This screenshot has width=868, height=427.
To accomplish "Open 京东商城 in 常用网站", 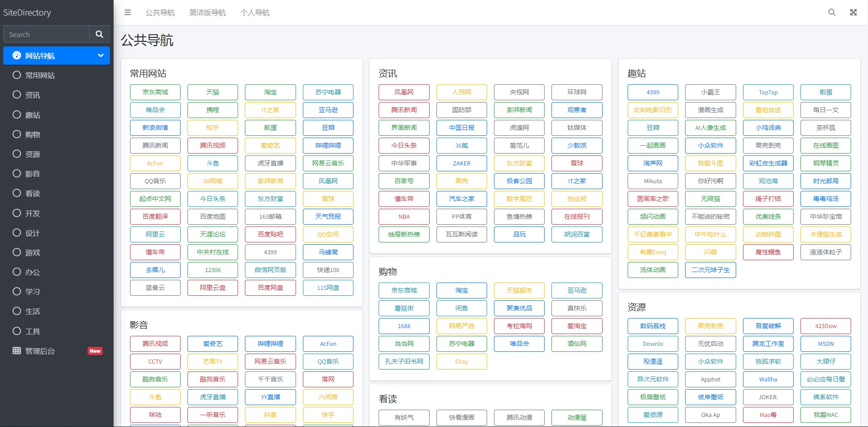I will tap(155, 92).
